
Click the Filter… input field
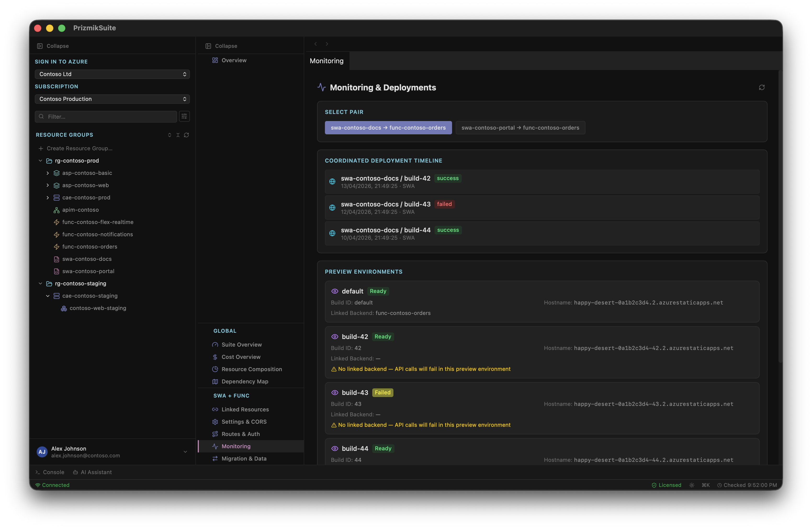(106, 117)
